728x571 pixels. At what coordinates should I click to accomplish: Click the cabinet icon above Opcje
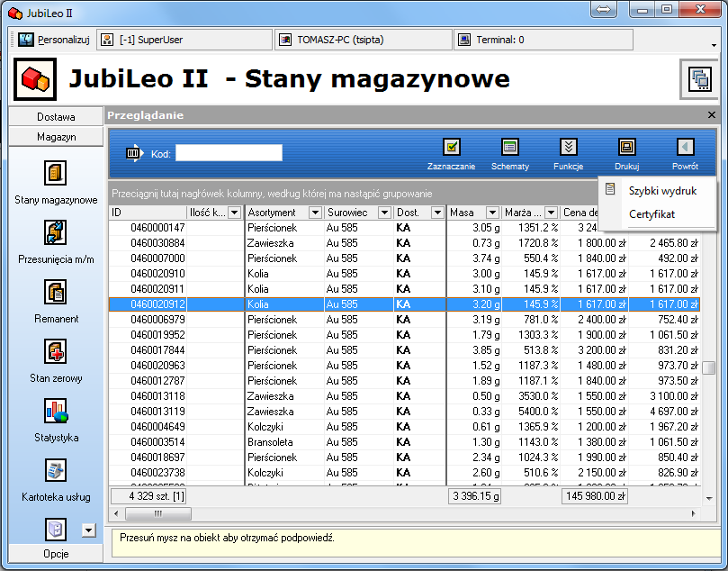(x=55, y=530)
